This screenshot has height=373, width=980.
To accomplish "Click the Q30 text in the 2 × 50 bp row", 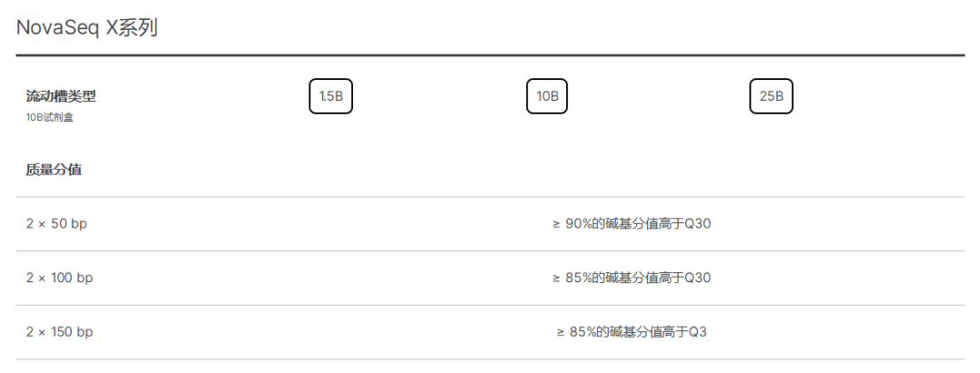I will click(698, 223).
